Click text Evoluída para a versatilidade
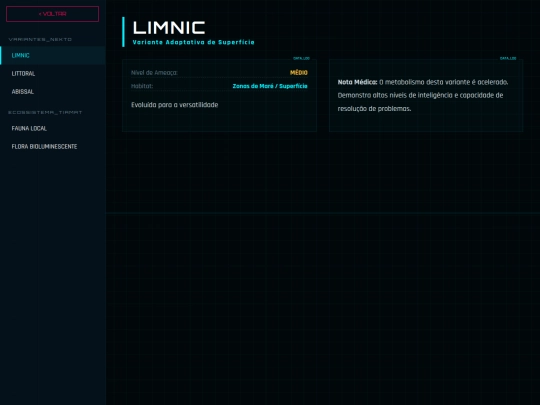 (175, 105)
